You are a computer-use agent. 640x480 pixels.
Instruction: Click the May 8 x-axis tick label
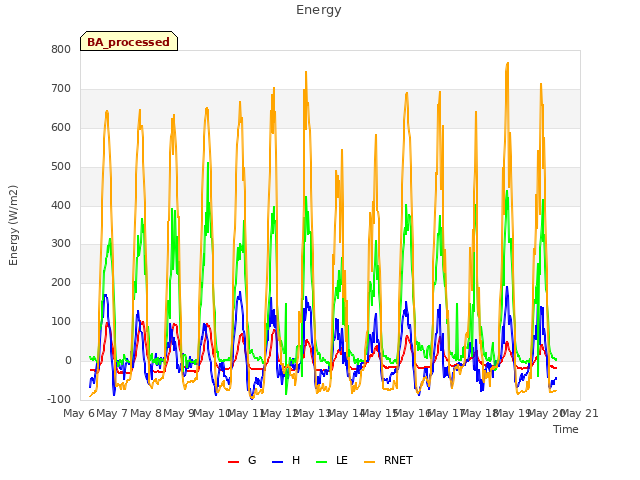point(145,413)
